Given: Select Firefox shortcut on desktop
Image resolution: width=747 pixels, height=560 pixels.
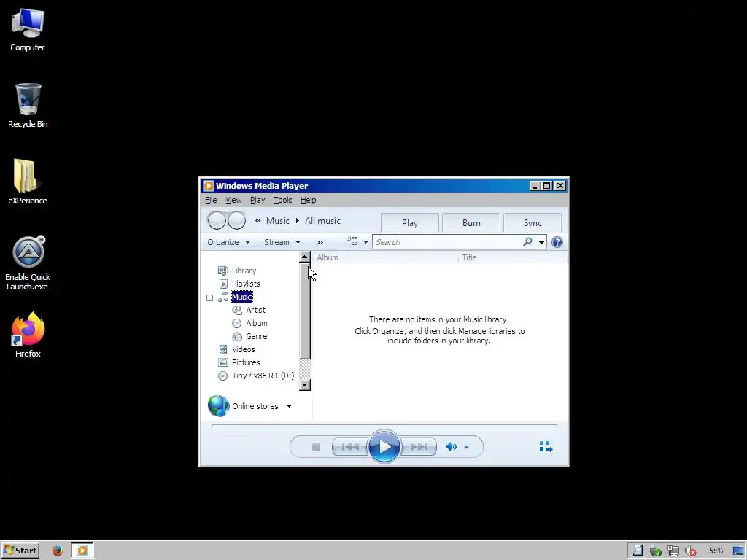Looking at the screenshot, I should [28, 335].
